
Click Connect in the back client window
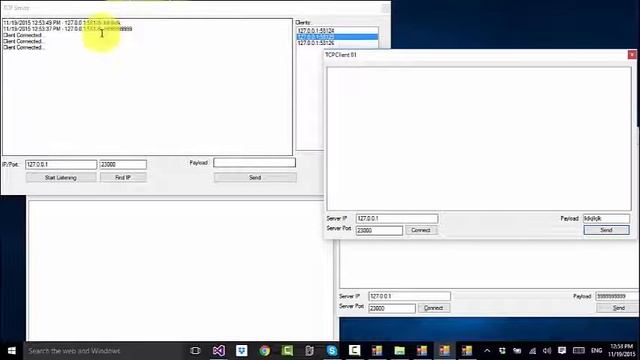(x=433, y=308)
